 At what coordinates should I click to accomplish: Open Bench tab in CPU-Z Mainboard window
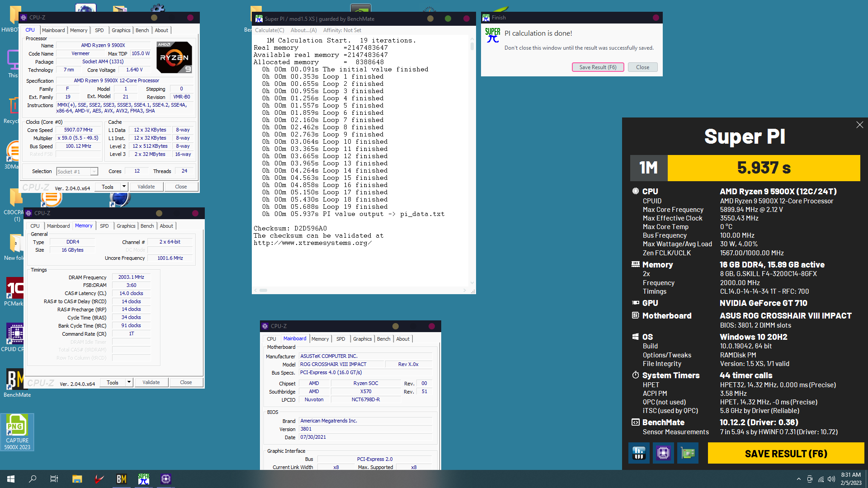(383, 339)
